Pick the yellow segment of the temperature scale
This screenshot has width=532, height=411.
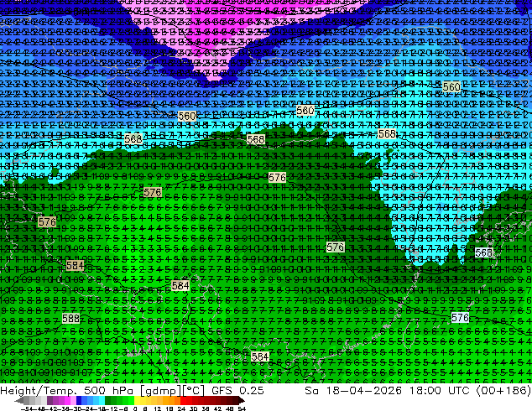point(137,400)
